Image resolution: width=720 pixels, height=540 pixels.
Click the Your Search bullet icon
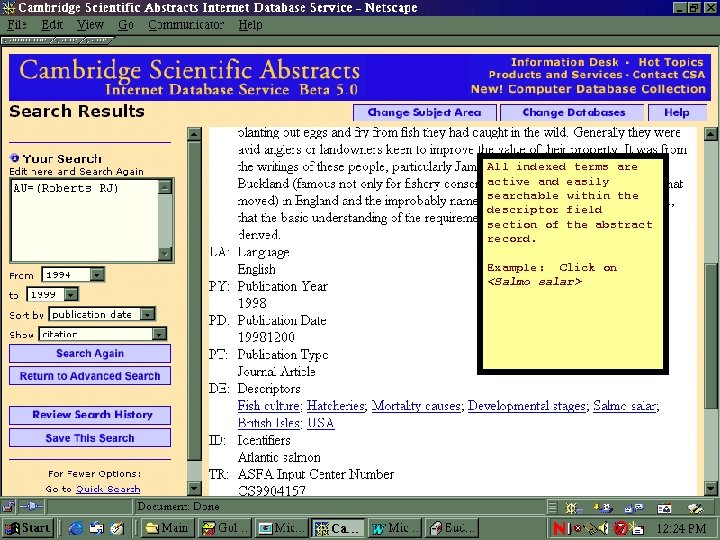tap(14, 158)
